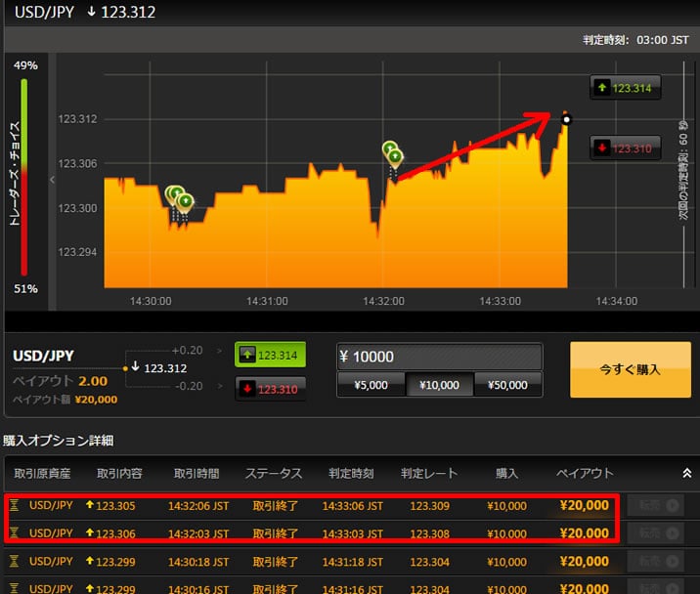700x594 pixels.
Task: Click hourglass icon of the 14:30:18 JST trade row
Action: click(14, 561)
